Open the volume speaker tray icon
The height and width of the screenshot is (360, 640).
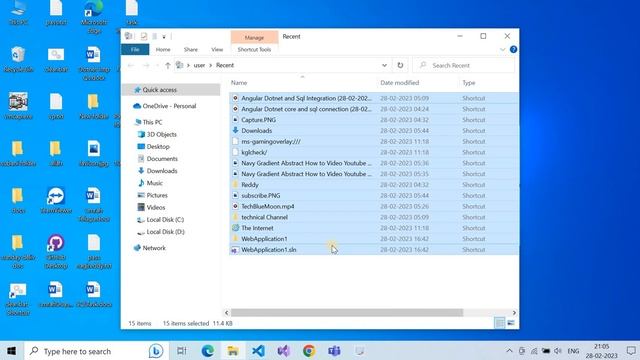pos(558,351)
